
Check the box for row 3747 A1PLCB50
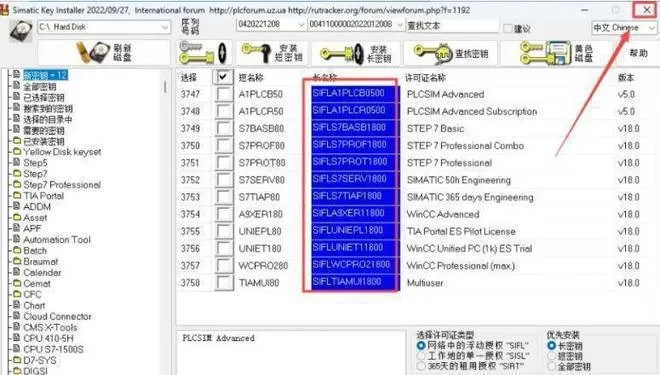[x=224, y=94]
